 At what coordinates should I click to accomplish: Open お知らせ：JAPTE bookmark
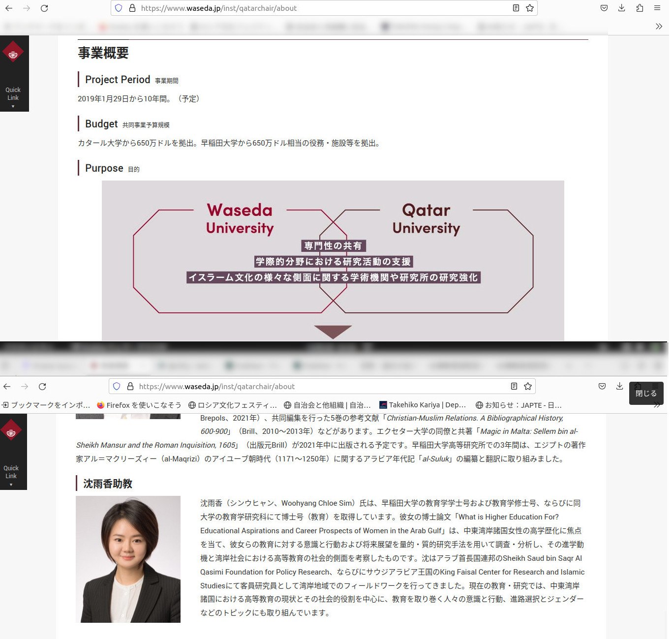point(519,405)
